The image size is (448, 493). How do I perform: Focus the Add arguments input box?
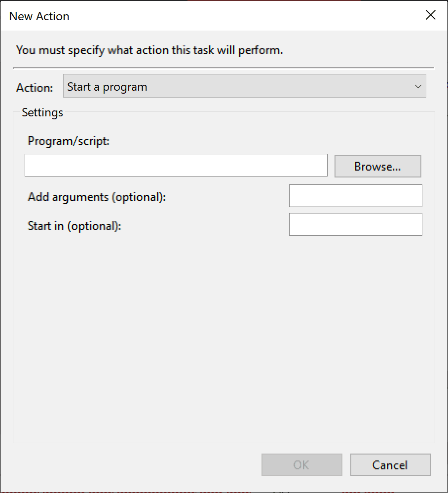pyautogui.click(x=356, y=196)
